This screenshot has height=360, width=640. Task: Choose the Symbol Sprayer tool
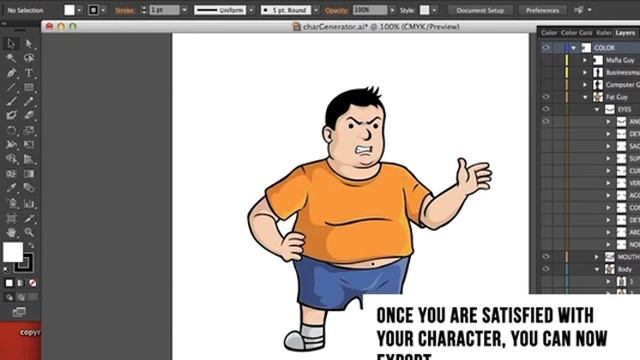pos(11,203)
